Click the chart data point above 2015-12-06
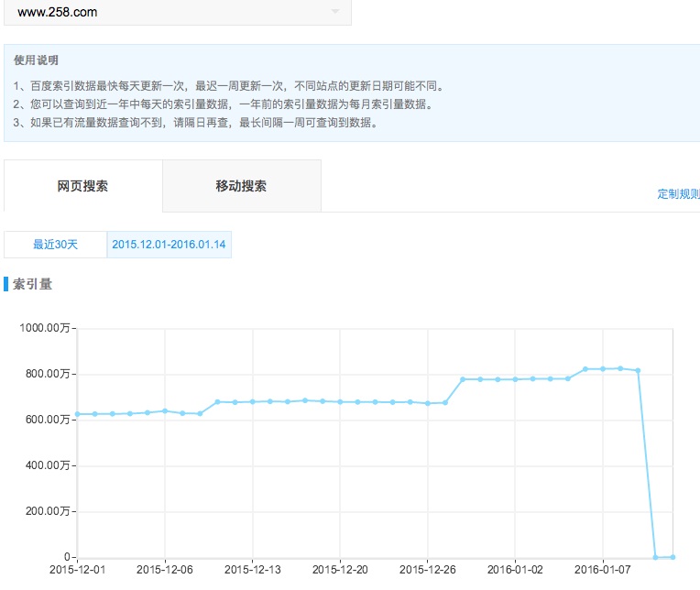 coord(165,410)
